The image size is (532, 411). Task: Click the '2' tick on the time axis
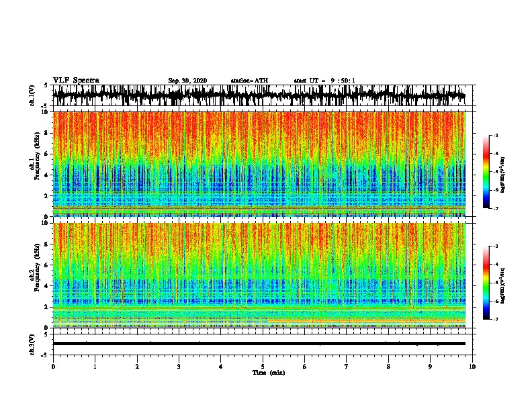[x=137, y=367]
